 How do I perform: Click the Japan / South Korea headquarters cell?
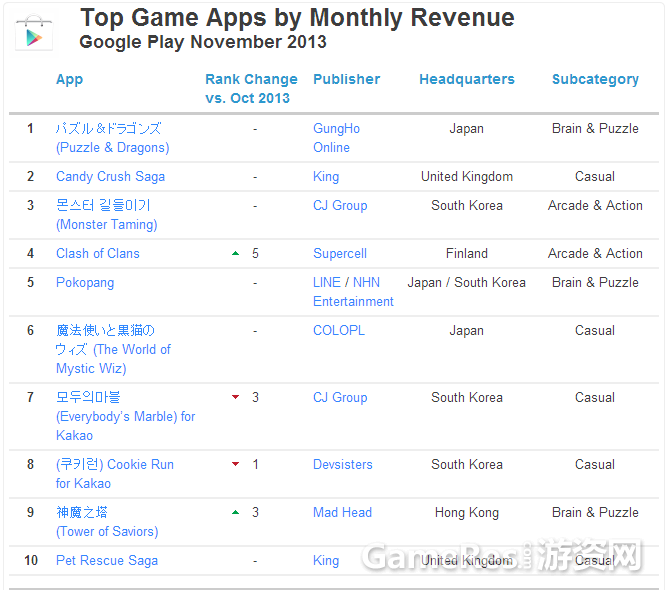(x=467, y=282)
